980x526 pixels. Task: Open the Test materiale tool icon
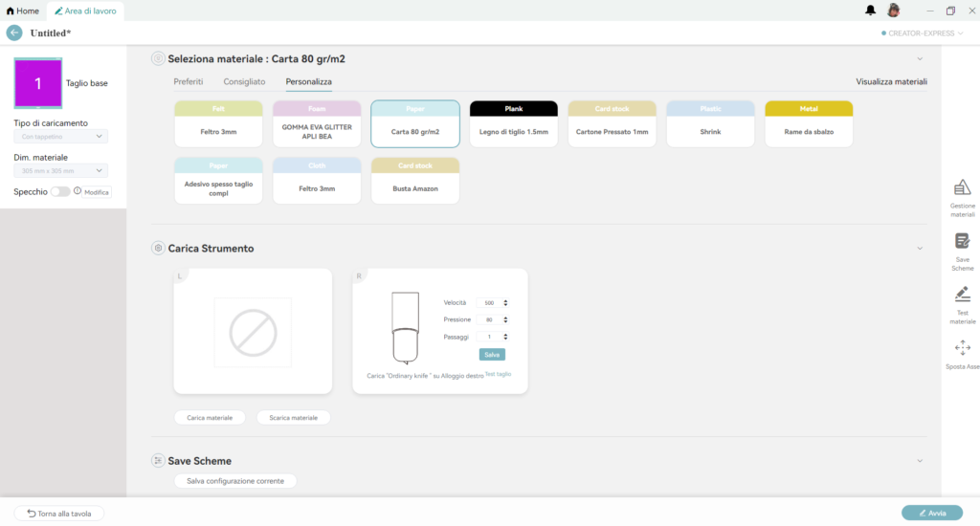(962, 296)
